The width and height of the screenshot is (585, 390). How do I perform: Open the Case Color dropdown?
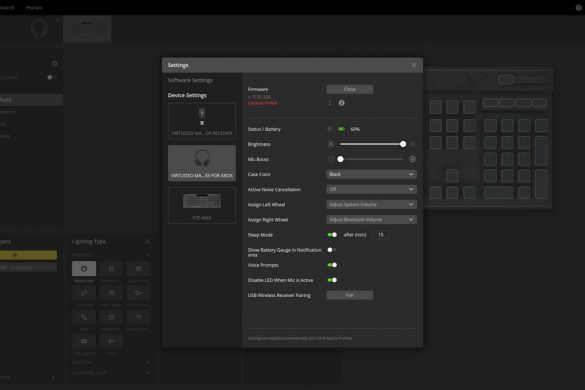[x=372, y=174]
